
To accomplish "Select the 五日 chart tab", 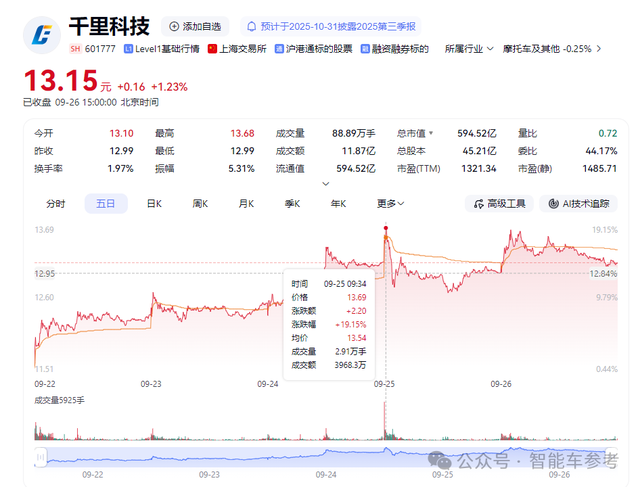I will (x=106, y=204).
